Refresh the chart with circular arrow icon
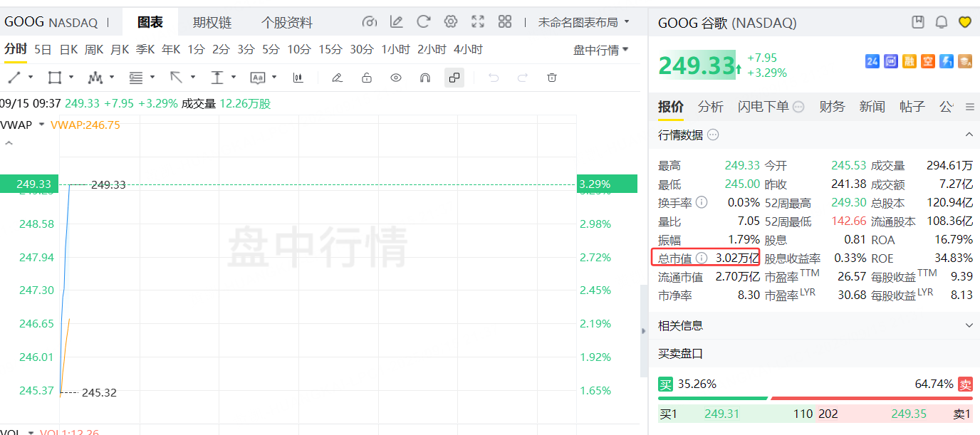 pos(423,22)
